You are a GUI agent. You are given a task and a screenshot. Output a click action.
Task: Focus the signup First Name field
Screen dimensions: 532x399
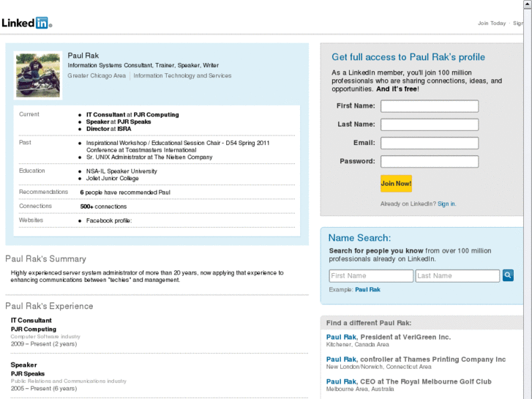[x=430, y=106]
